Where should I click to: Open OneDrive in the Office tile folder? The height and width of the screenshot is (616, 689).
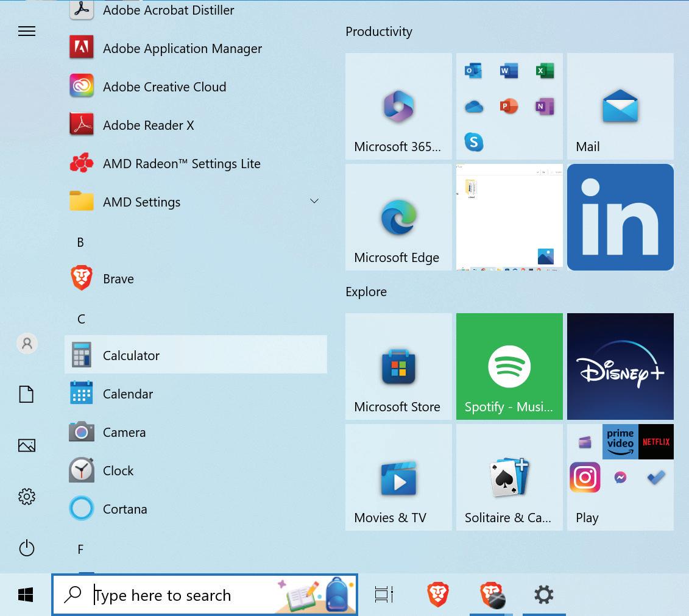[474, 107]
